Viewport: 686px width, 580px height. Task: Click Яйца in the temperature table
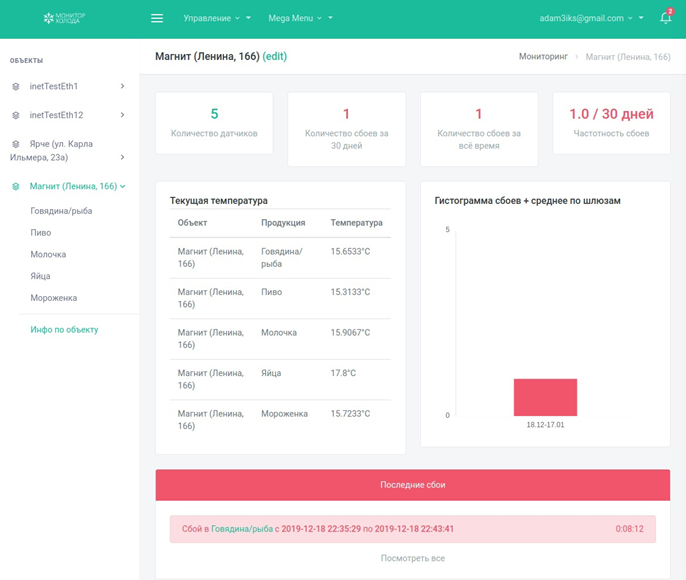click(271, 373)
